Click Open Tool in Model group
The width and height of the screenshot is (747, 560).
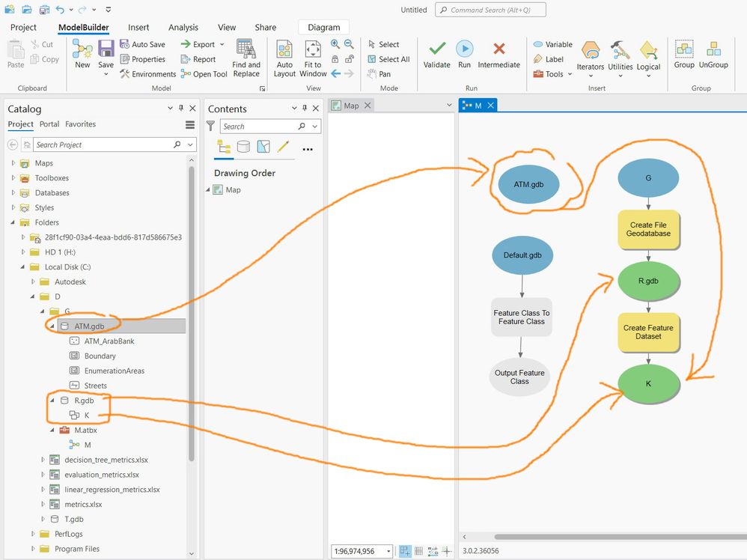tap(204, 74)
